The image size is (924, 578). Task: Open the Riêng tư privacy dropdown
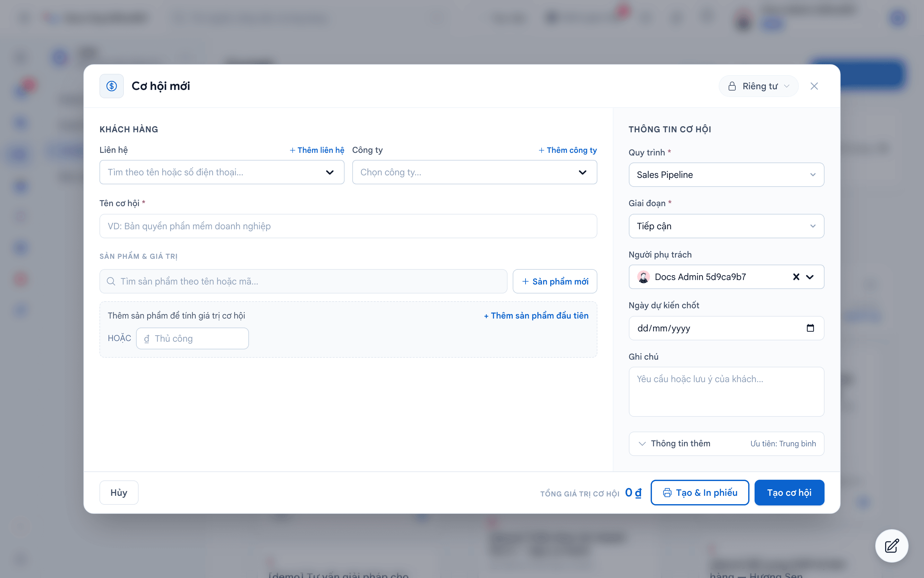[758, 86]
